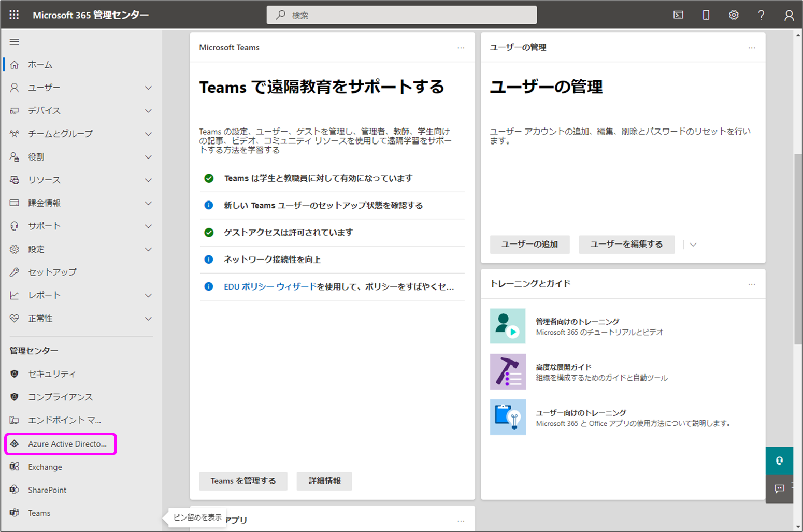803x532 pixels.
Task: Open the セキュリティ shield icon in the sidebar
Action: click(x=15, y=373)
